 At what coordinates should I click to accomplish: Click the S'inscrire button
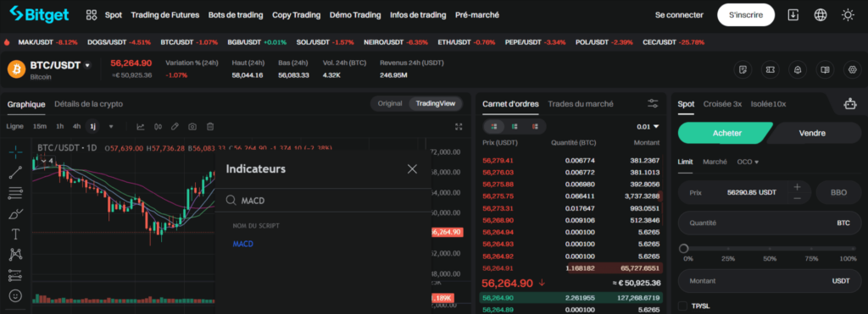coord(746,15)
